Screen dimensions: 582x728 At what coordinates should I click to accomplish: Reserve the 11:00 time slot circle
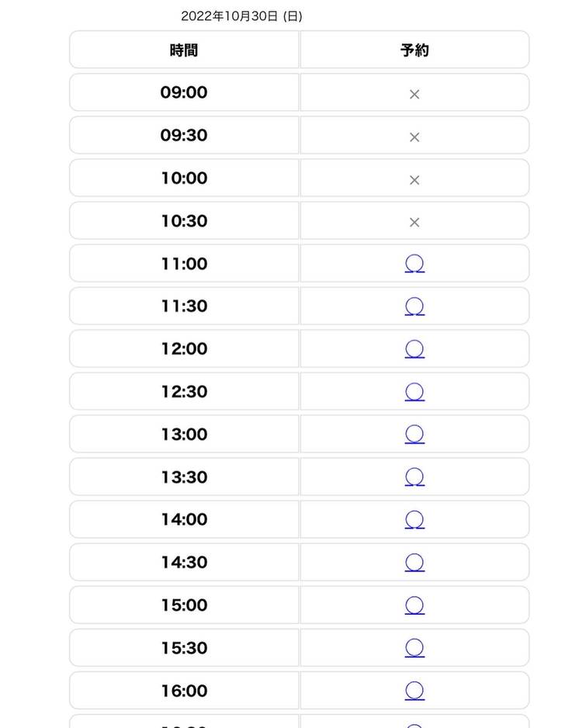pos(414,264)
